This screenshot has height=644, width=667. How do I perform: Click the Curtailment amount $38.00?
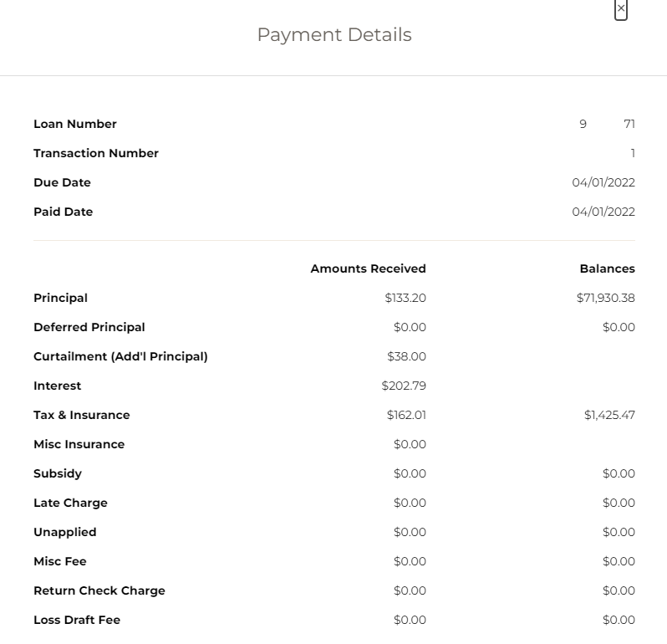click(406, 356)
